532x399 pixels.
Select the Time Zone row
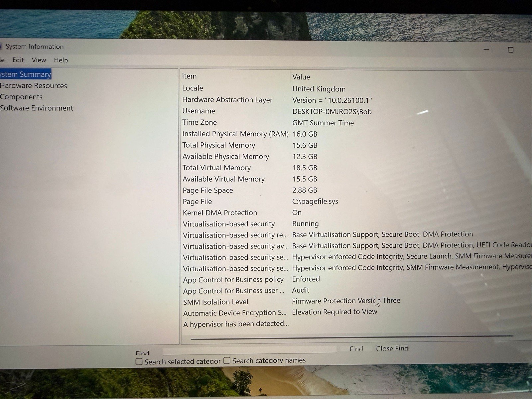tap(356, 122)
